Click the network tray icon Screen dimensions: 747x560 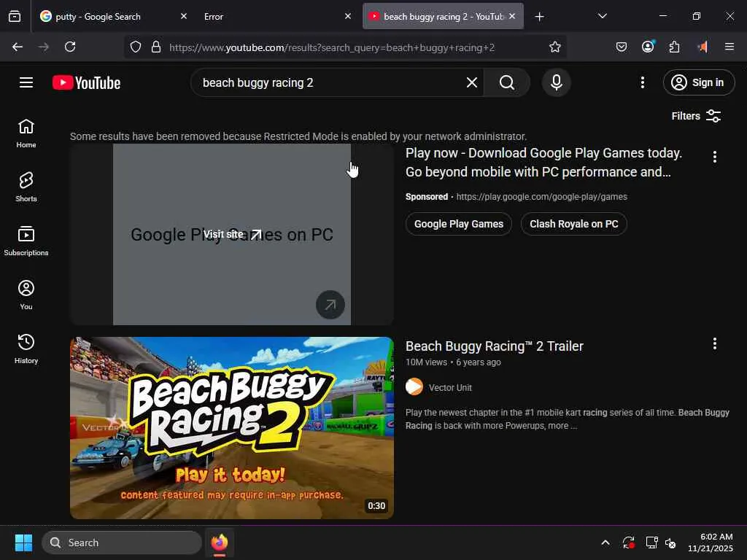[651, 542]
